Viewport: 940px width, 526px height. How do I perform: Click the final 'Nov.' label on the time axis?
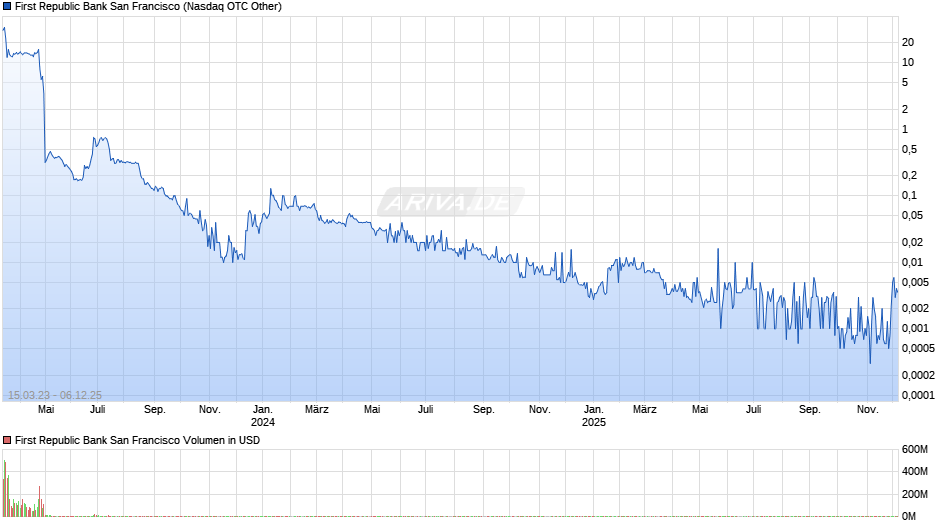(867, 410)
